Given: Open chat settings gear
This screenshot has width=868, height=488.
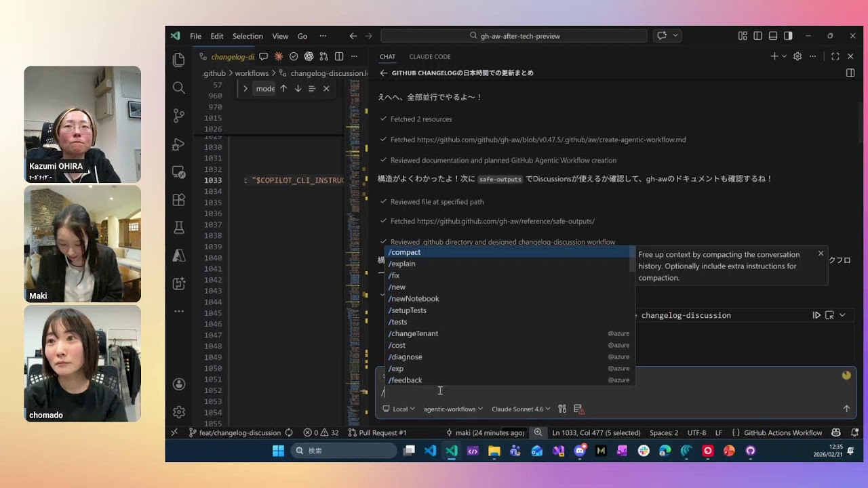Looking at the screenshot, I should [x=797, y=56].
